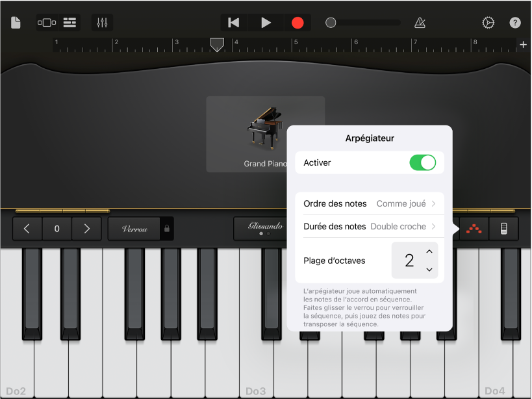Toggle the metronome
532x399 pixels.
click(x=420, y=23)
